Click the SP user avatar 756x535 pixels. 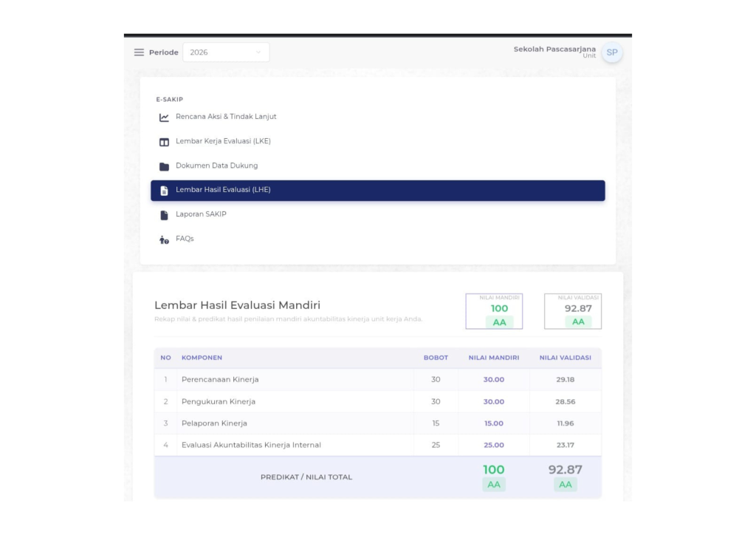(612, 52)
